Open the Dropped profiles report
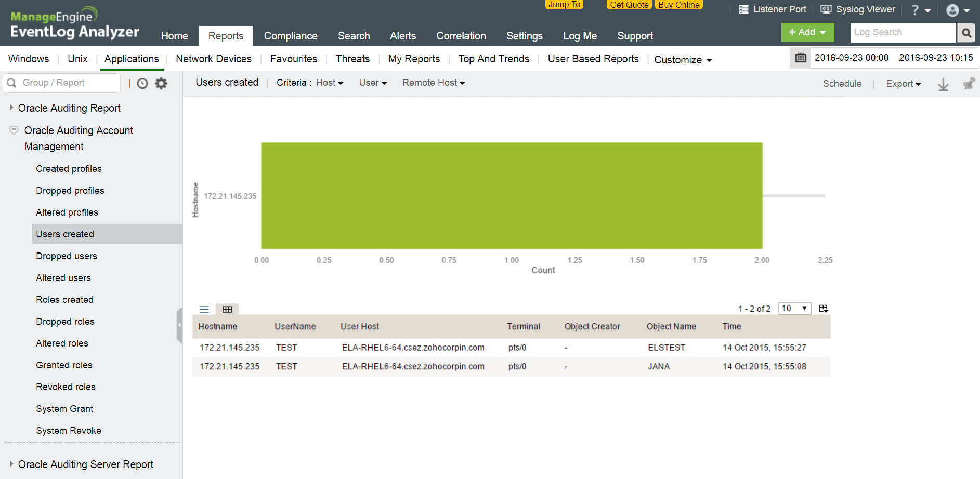The height and width of the screenshot is (479, 980). tap(70, 191)
